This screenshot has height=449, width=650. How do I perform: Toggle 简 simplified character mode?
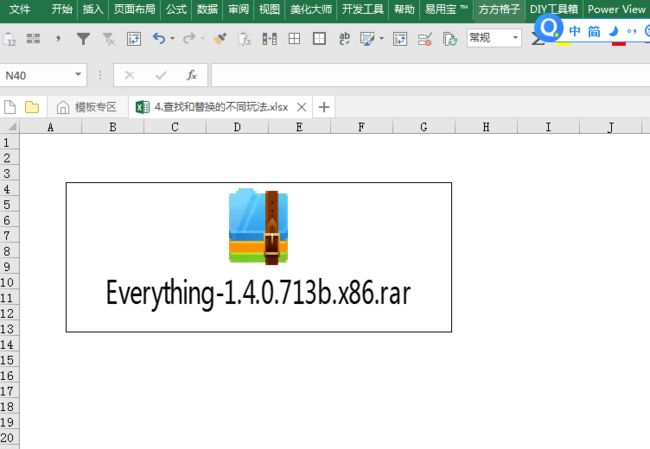coord(594,31)
